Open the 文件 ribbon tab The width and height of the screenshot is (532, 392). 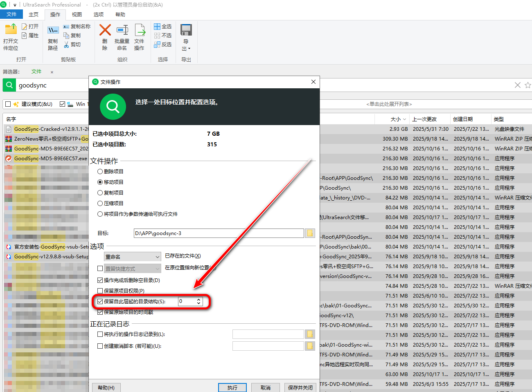[11, 14]
